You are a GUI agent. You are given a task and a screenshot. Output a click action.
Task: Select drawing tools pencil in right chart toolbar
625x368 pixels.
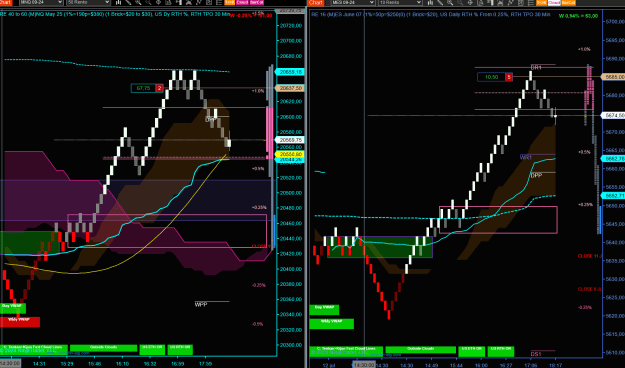pyautogui.click(x=440, y=2)
